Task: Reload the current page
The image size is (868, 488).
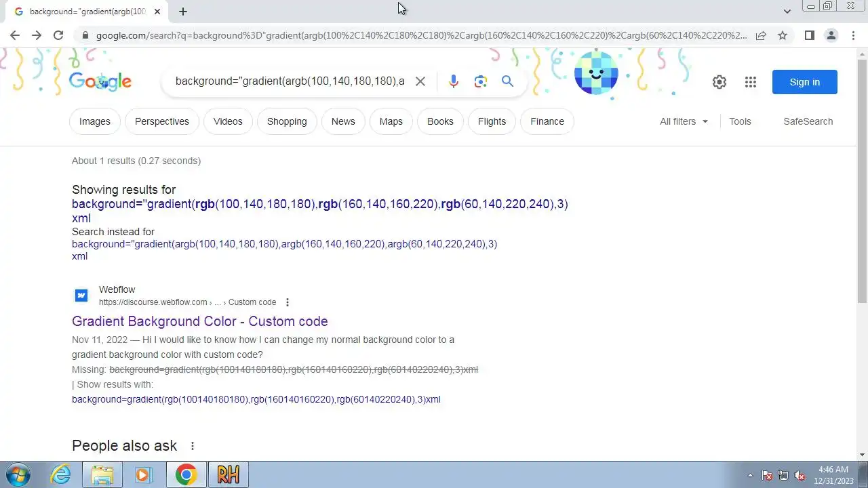Action: (58, 35)
